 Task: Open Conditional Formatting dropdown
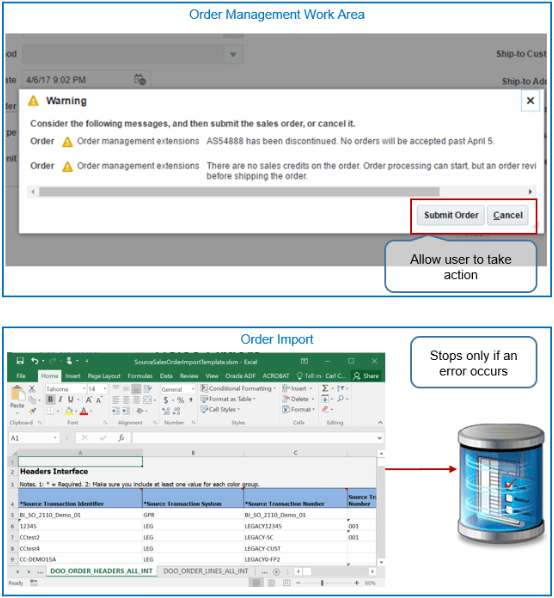(x=238, y=388)
